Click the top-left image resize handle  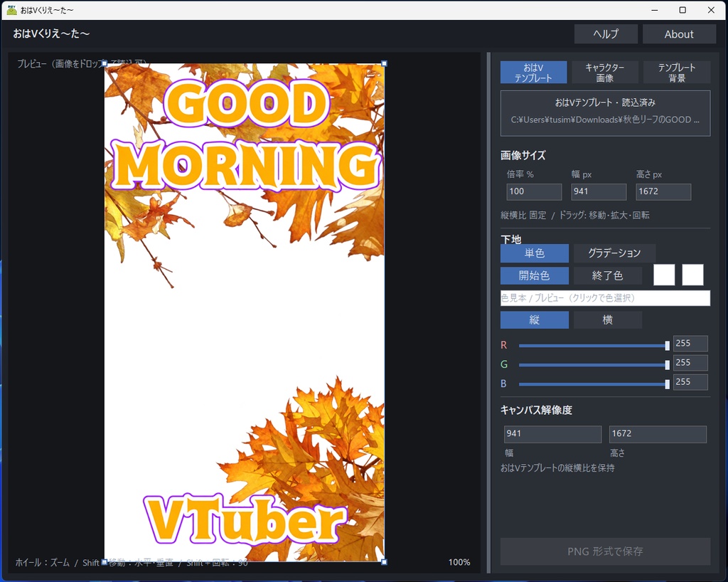(105, 63)
